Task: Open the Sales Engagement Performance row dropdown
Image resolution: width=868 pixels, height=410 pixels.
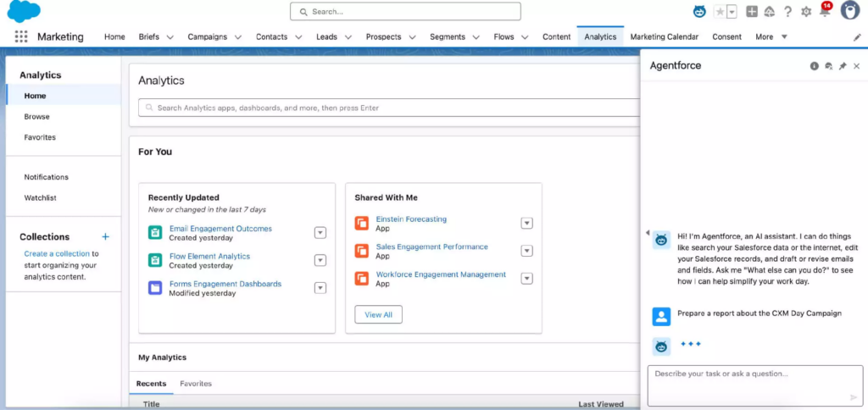Action: (527, 251)
